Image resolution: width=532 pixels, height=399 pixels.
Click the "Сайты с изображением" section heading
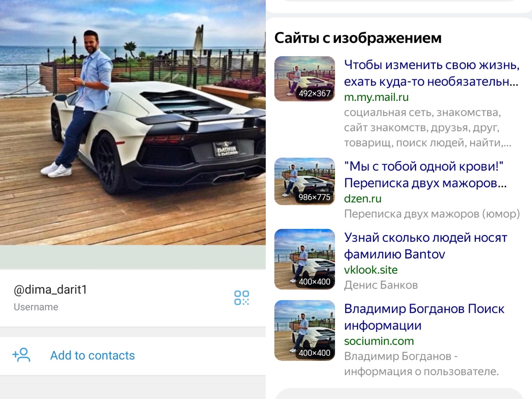[358, 38]
